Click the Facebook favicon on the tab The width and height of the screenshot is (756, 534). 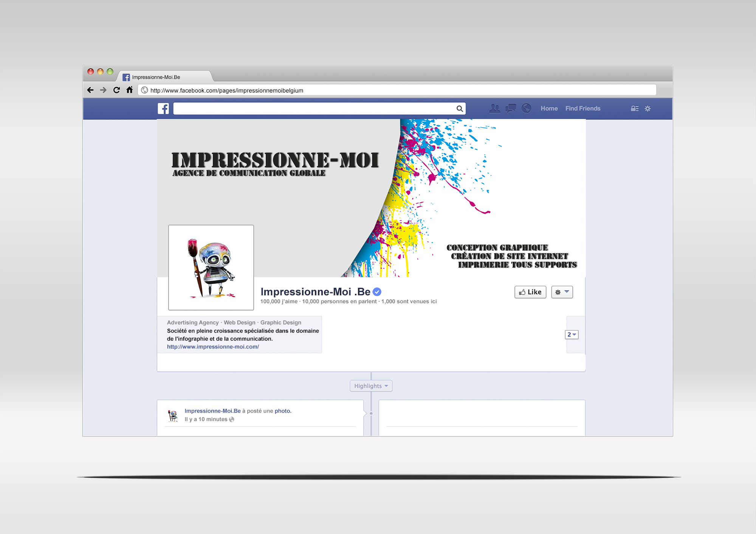(x=126, y=77)
